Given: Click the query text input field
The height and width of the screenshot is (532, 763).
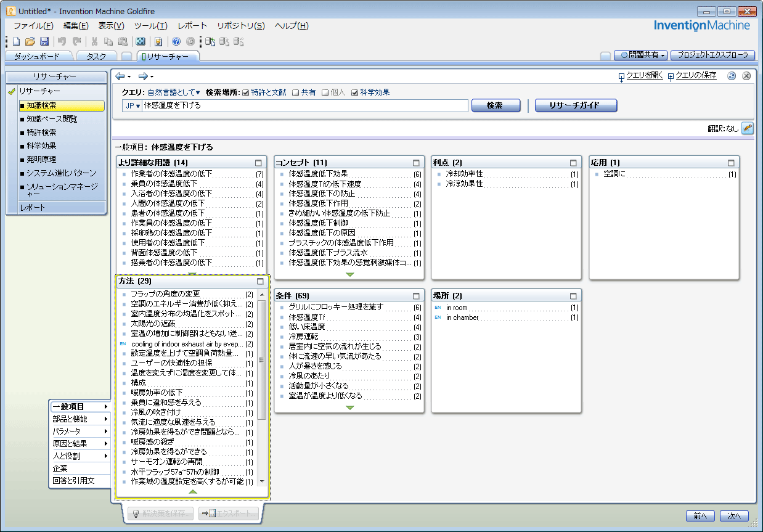Looking at the screenshot, I should 304,105.
